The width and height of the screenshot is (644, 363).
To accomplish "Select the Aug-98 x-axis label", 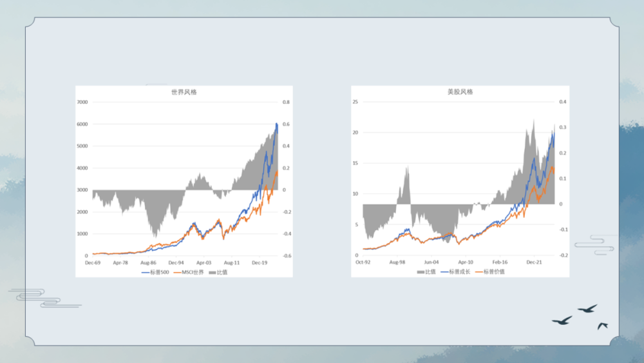I will coord(398,262).
